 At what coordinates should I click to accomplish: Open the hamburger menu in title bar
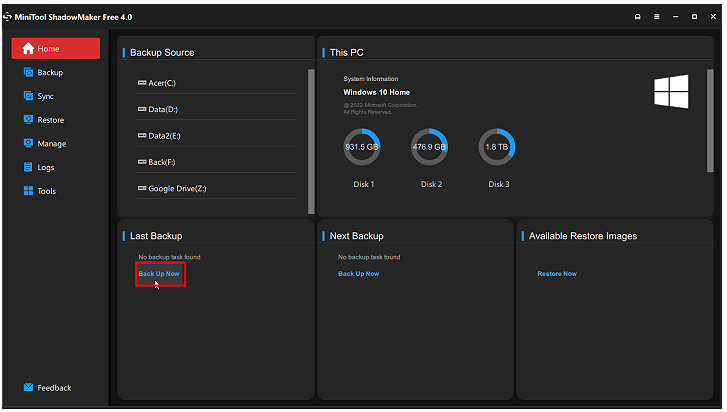tap(657, 17)
